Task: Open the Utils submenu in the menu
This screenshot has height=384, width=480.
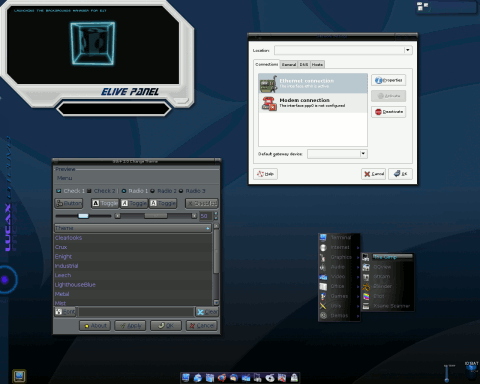Action: pyautogui.click(x=339, y=306)
